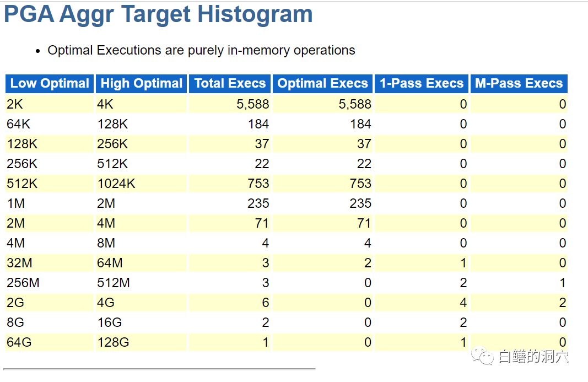The image size is (588, 382).
Task: Click the 16G High Optimal cell
Action: click(110, 322)
